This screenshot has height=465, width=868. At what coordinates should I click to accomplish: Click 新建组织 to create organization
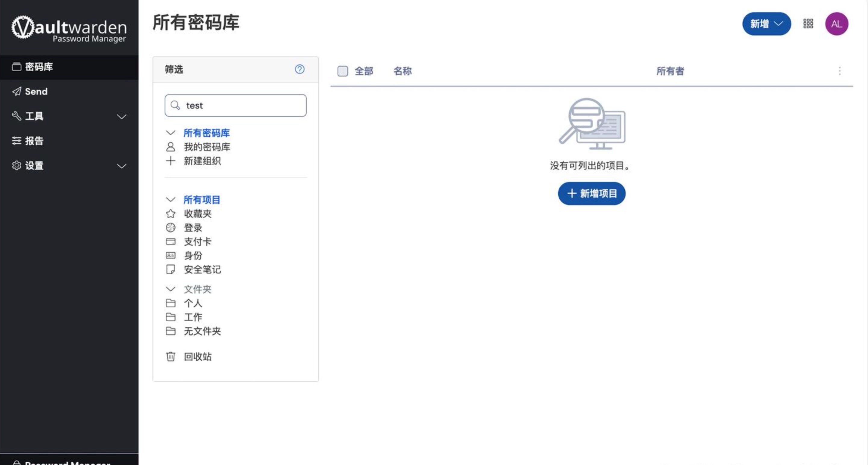pos(202,161)
